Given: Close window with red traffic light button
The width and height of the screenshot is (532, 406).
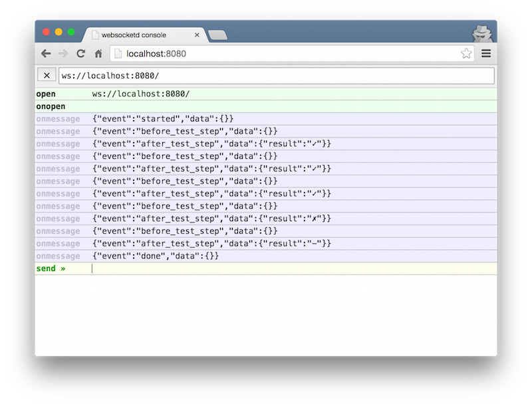Looking at the screenshot, I should tap(46, 32).
